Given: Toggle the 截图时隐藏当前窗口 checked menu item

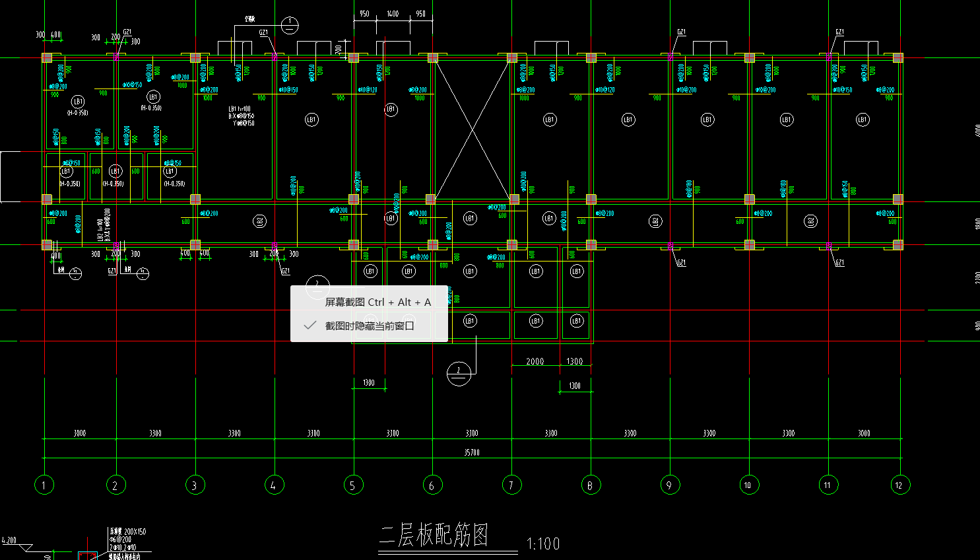Looking at the screenshot, I should (x=369, y=326).
